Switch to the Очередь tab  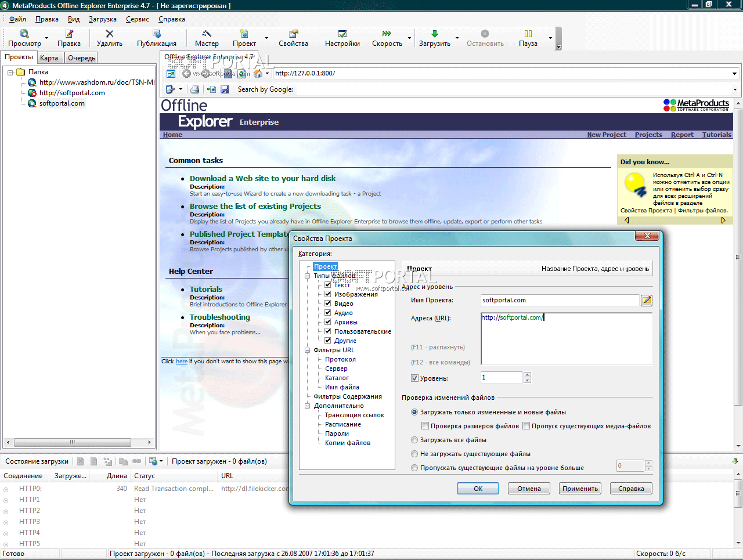coord(81,58)
